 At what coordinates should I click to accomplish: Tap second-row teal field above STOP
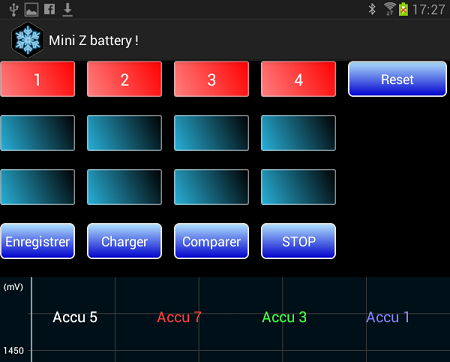pos(298,187)
